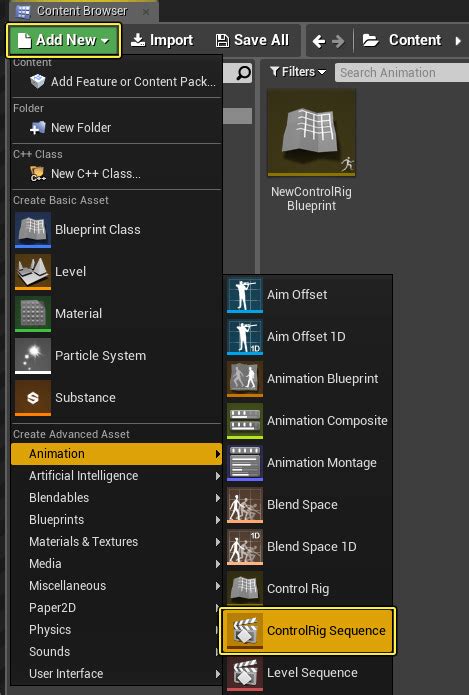The width and height of the screenshot is (469, 695).
Task: Click the Aim Offset 1D icon
Action: tap(245, 337)
